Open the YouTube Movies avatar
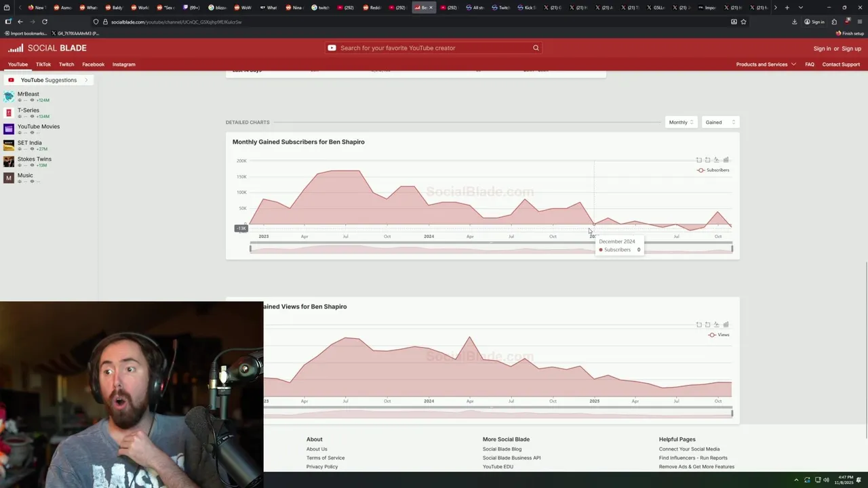 pyautogui.click(x=9, y=129)
